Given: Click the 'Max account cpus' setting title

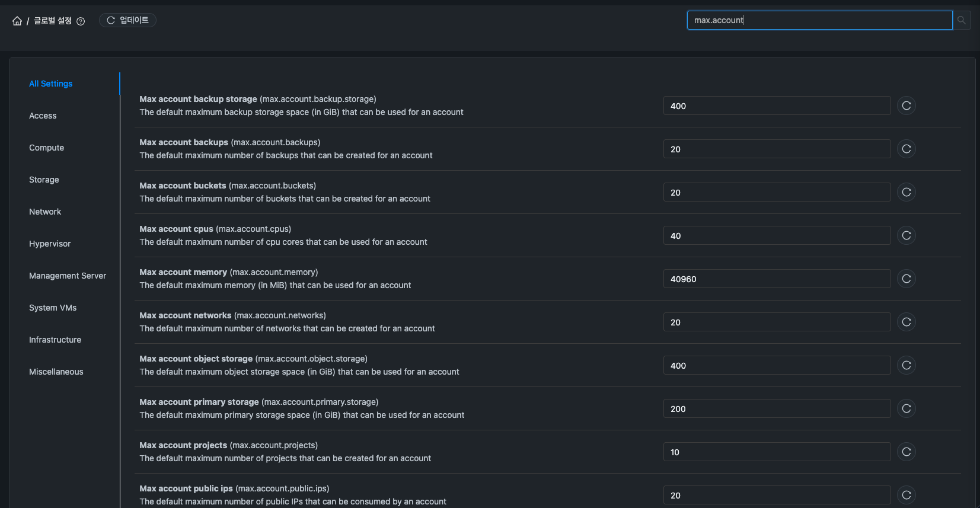Looking at the screenshot, I should pyautogui.click(x=176, y=229).
